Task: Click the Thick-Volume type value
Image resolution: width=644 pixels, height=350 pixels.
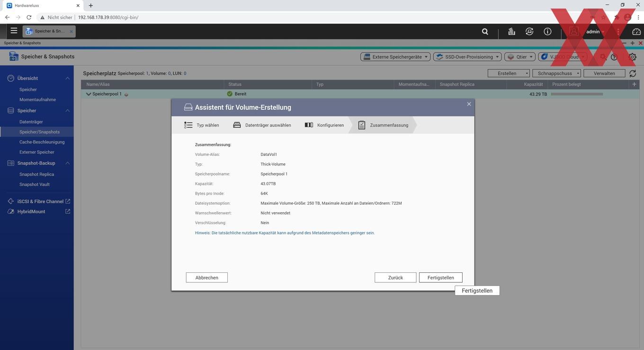Action: point(273,164)
